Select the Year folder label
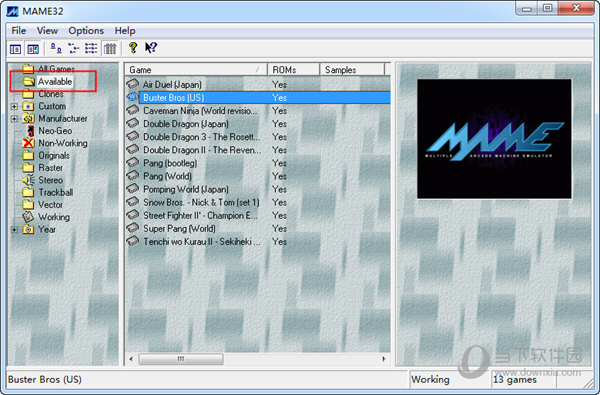Image resolution: width=600 pixels, height=395 pixels. [47, 230]
